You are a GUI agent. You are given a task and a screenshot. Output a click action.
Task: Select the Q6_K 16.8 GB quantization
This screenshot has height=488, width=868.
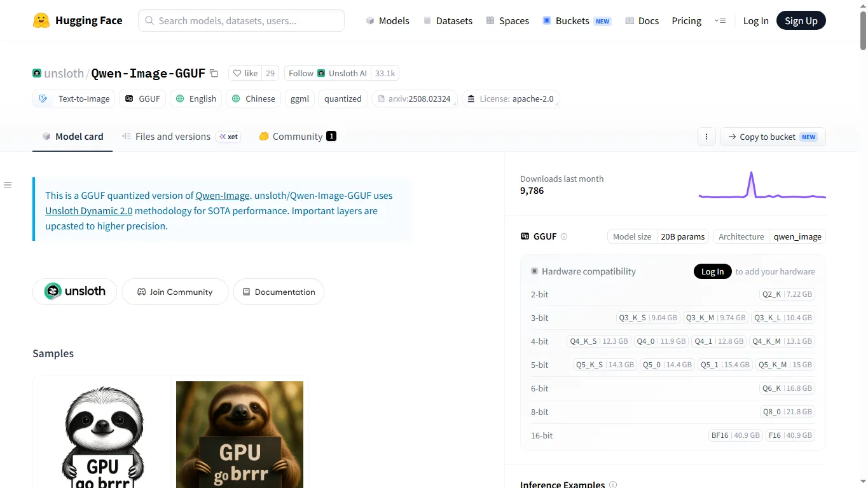[787, 388]
